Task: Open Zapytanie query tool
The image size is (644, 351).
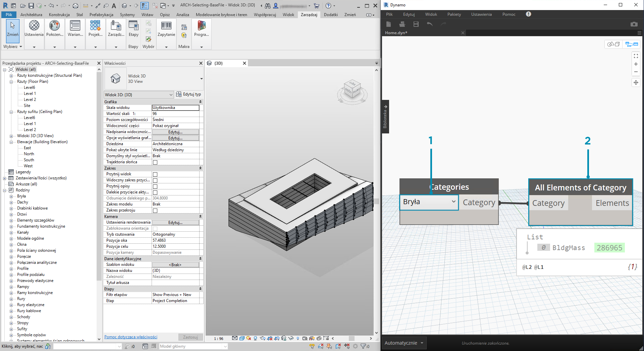Action: 166,29
